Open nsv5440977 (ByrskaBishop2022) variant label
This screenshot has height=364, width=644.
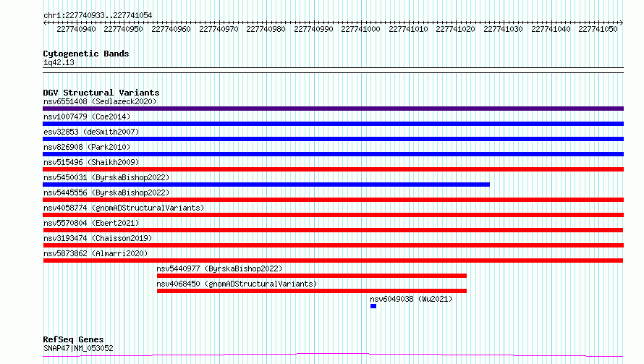(219, 268)
